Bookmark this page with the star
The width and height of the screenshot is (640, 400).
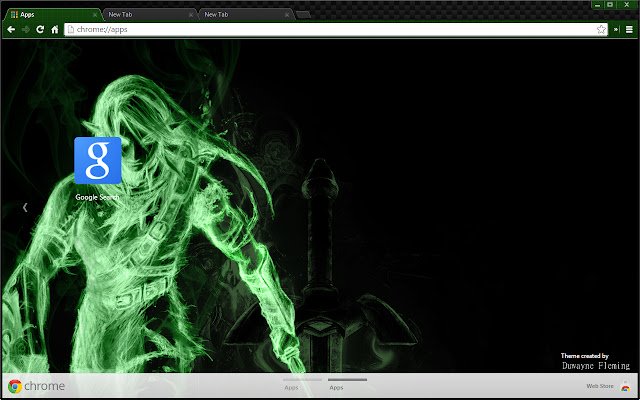[x=601, y=29]
